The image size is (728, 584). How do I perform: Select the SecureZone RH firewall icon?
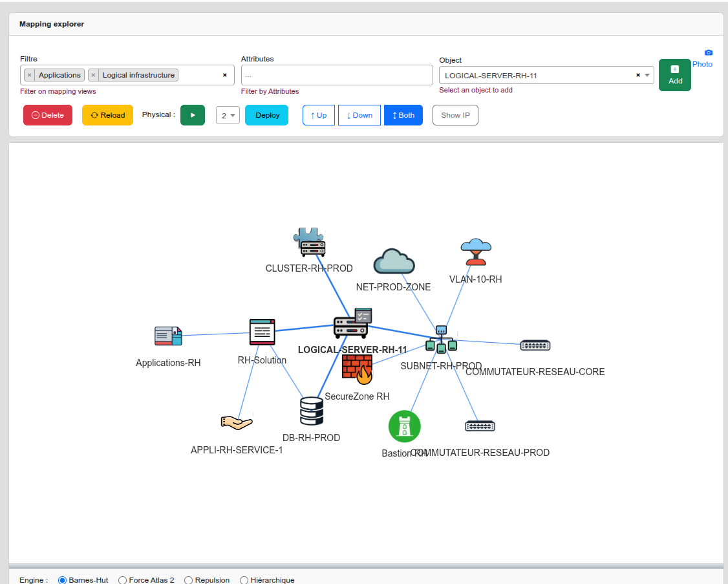point(357,370)
